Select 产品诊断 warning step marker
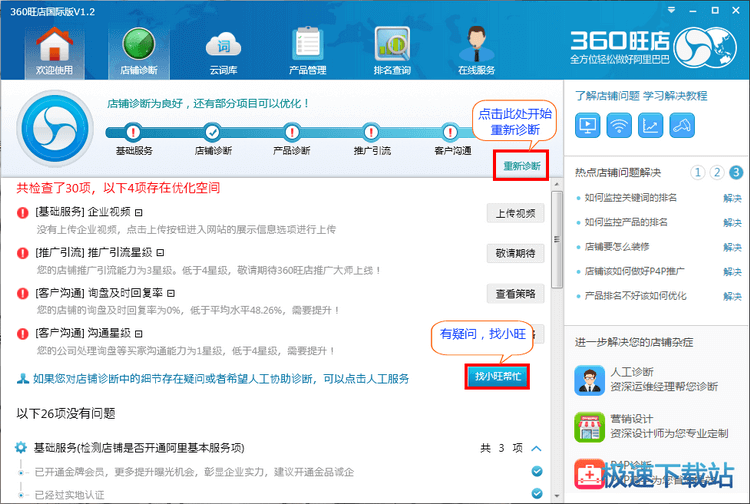Viewport: 750px width, 504px height. point(292,131)
